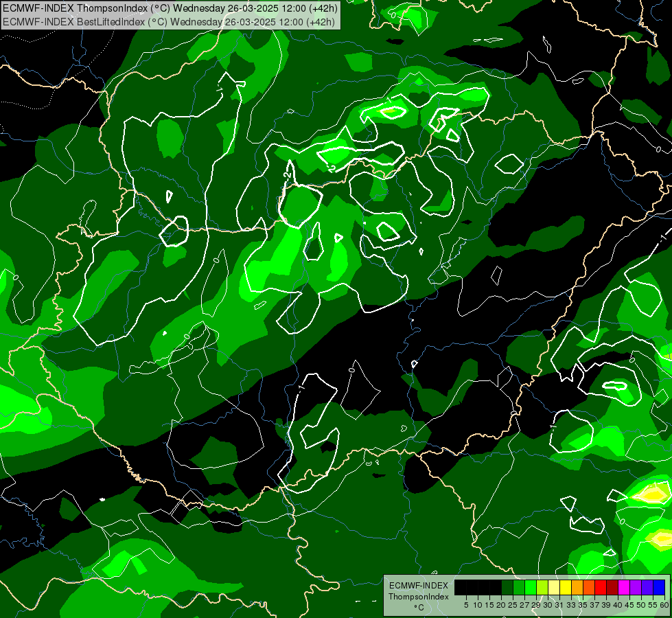Click the orange-red legend swatch (35–37)

pyautogui.click(x=588, y=587)
